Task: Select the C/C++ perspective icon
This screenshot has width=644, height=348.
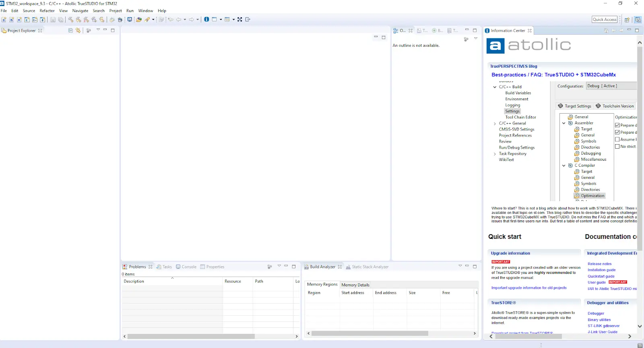Action: pos(638,20)
